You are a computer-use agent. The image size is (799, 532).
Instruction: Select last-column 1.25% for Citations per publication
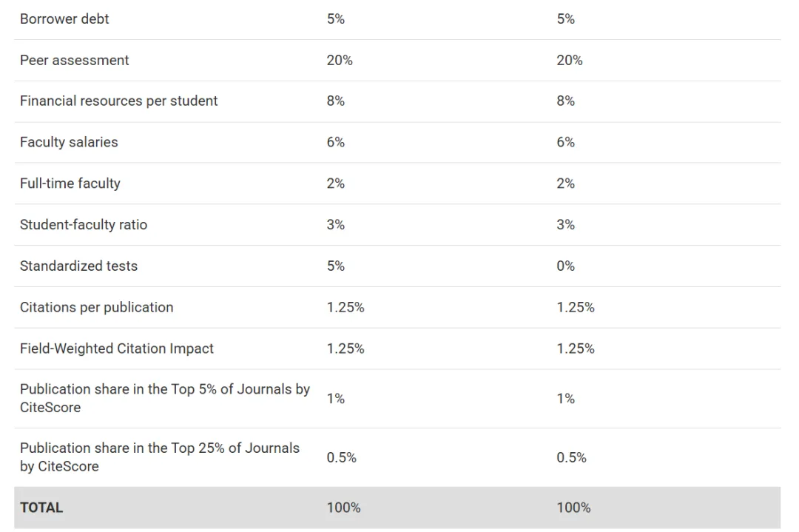point(576,307)
